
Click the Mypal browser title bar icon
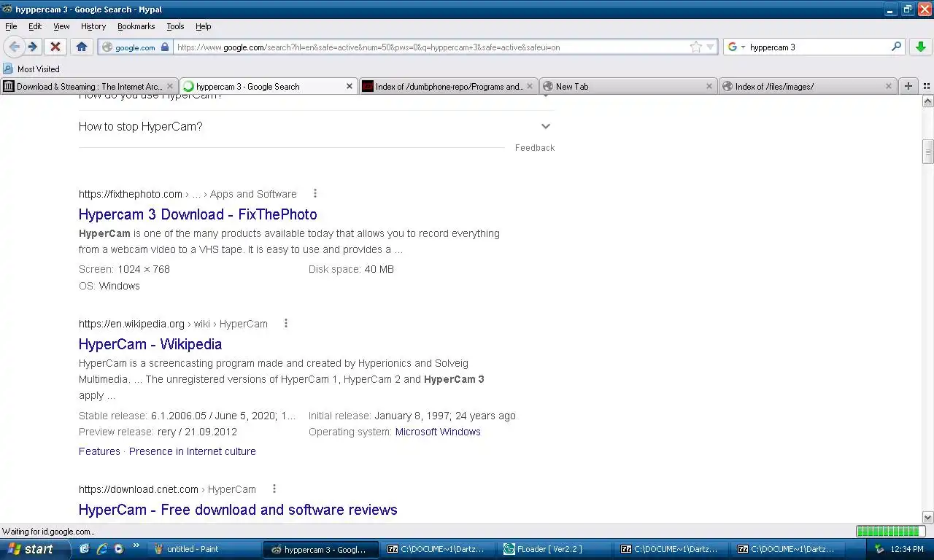pyautogui.click(x=7, y=9)
